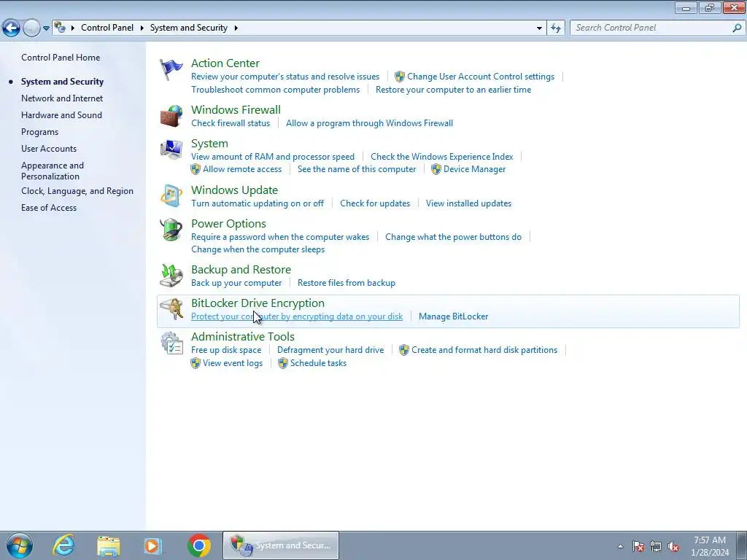Open the System computer monitor icon

pos(171,150)
